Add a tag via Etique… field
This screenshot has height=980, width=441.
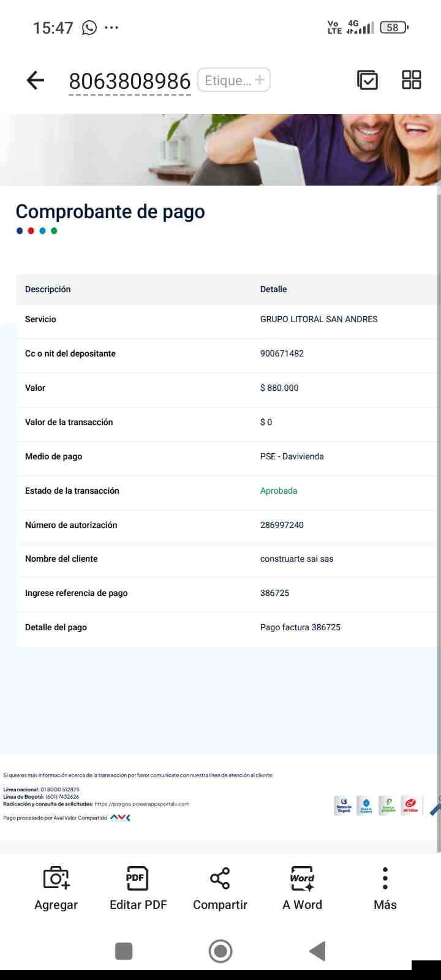(x=234, y=80)
